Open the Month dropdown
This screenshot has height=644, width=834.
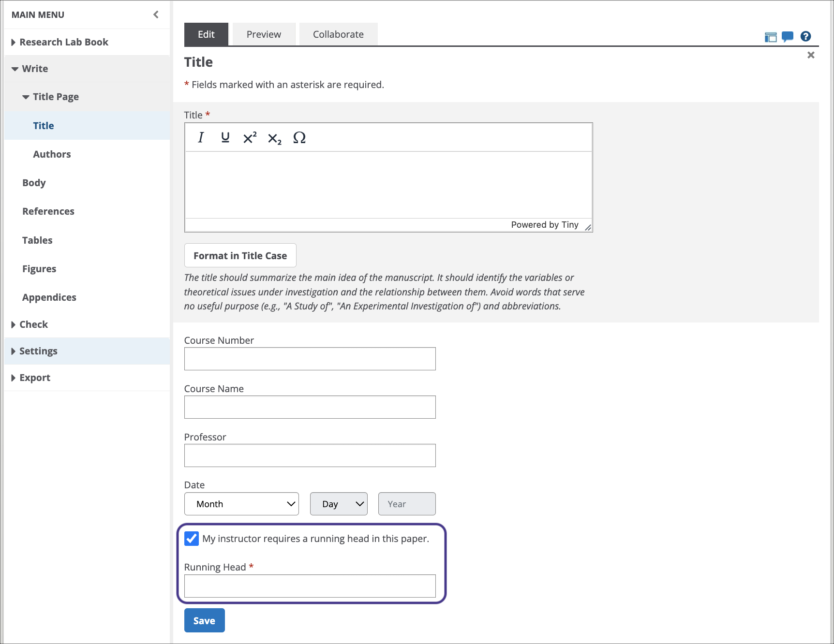(241, 504)
